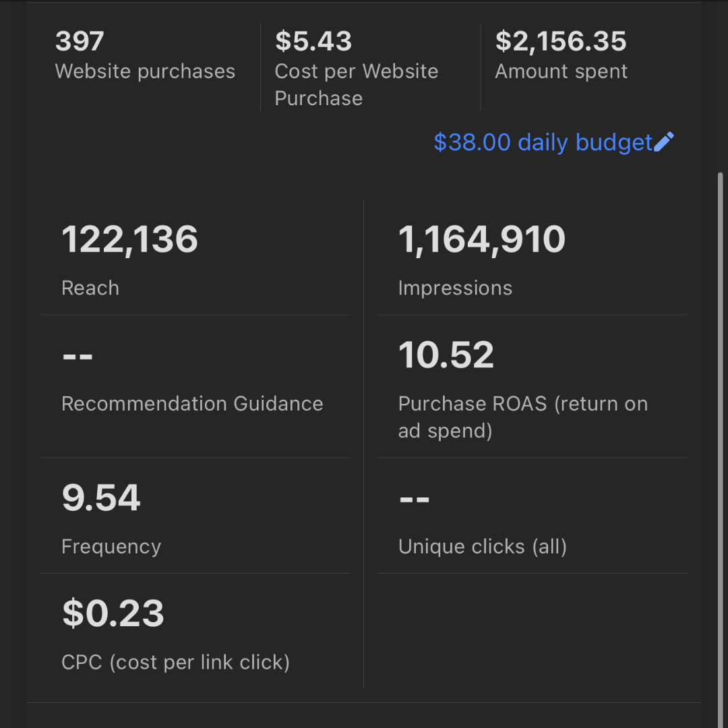The height and width of the screenshot is (728, 728).
Task: Click the 9.54 frequency value
Action: pyautogui.click(x=101, y=498)
